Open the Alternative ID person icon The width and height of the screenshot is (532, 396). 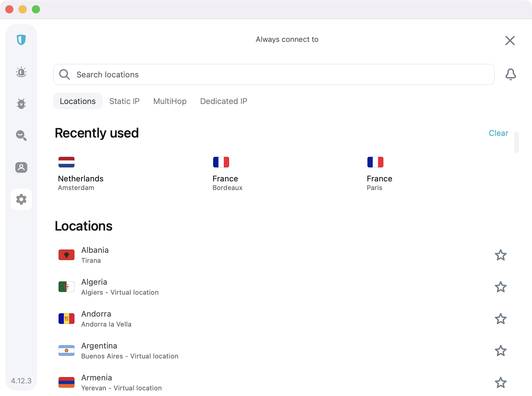pyautogui.click(x=21, y=167)
